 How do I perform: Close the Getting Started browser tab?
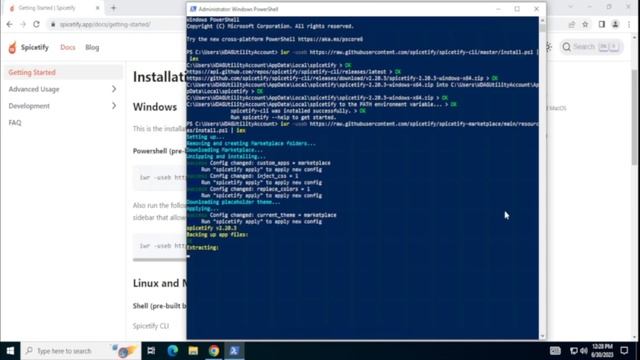98,8
